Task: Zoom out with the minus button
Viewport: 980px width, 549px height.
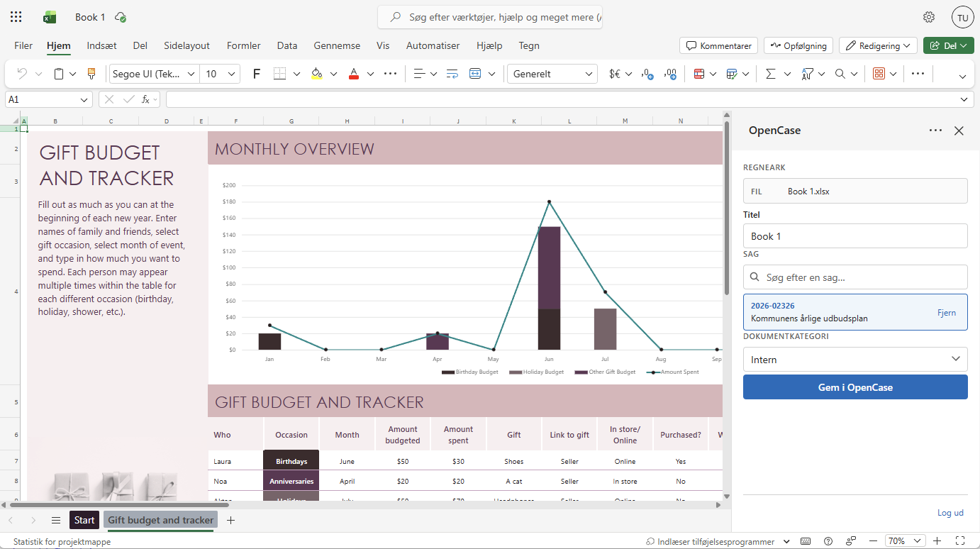Action: pos(873,540)
